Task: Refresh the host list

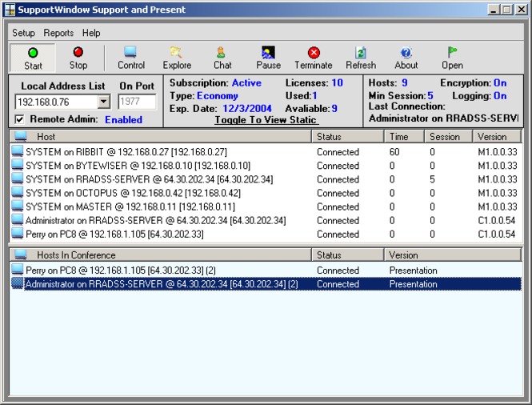Action: pyautogui.click(x=361, y=58)
